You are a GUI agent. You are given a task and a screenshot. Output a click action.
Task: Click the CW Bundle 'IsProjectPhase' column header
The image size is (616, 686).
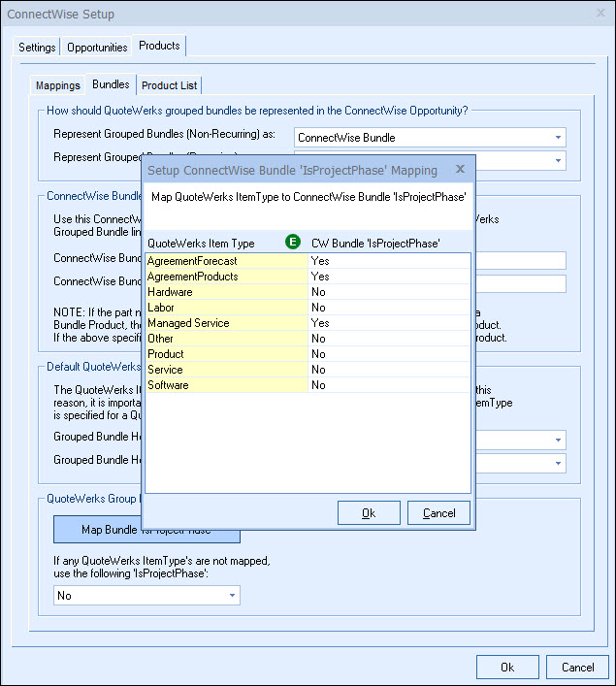pos(375,244)
